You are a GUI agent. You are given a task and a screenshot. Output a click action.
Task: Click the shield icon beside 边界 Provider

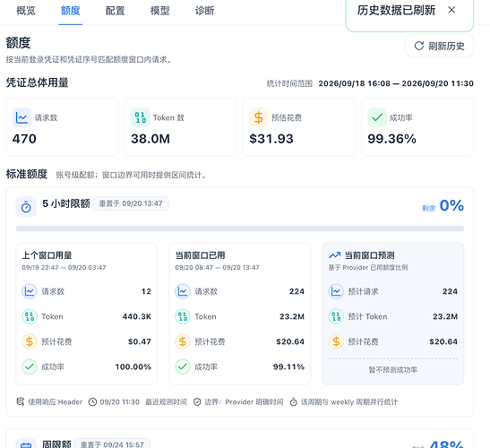pos(197,401)
